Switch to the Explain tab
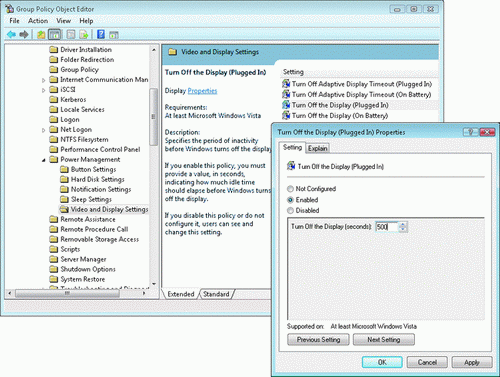 317,148
